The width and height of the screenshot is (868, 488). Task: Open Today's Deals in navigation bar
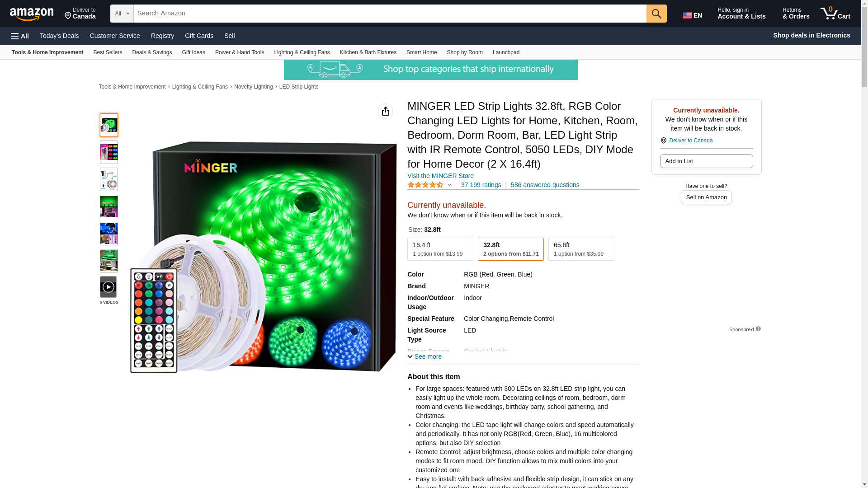(59, 36)
